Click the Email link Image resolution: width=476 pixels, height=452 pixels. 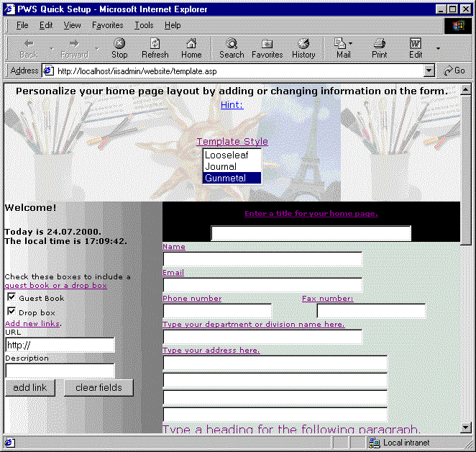173,272
